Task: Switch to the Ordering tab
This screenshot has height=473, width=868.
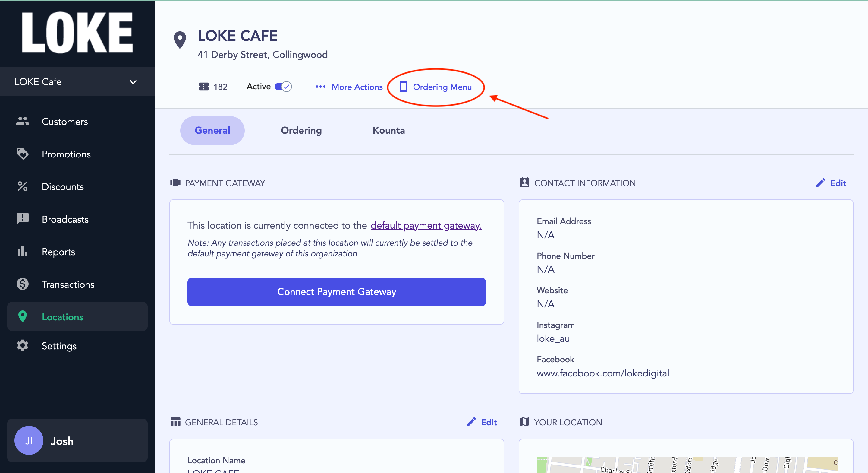Action: click(x=301, y=130)
